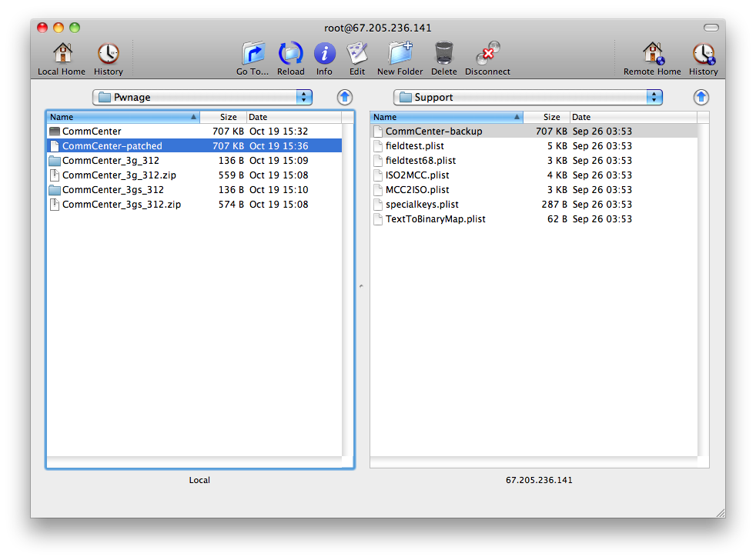Screen dimensions: 756x560
Task: Reload the directory listing
Action: (x=290, y=54)
